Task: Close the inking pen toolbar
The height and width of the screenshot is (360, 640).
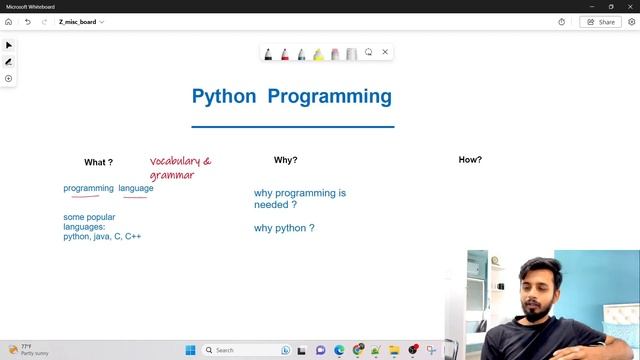Action: [x=385, y=52]
